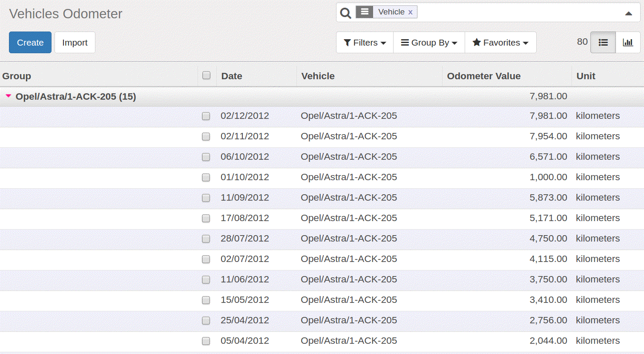The height and width of the screenshot is (354, 644).
Task: Click the 2,044.00 odometer value
Action: tap(548, 341)
